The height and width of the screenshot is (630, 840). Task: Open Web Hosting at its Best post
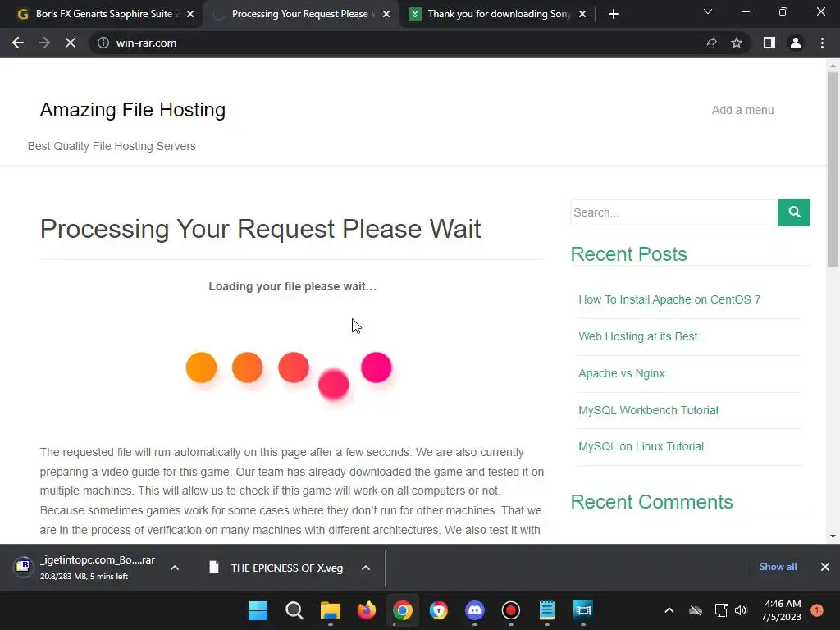pyautogui.click(x=638, y=336)
